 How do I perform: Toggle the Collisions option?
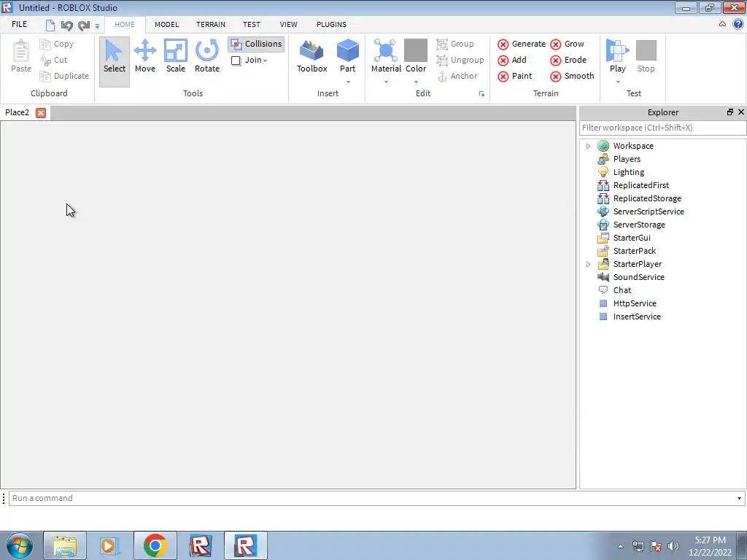point(256,44)
